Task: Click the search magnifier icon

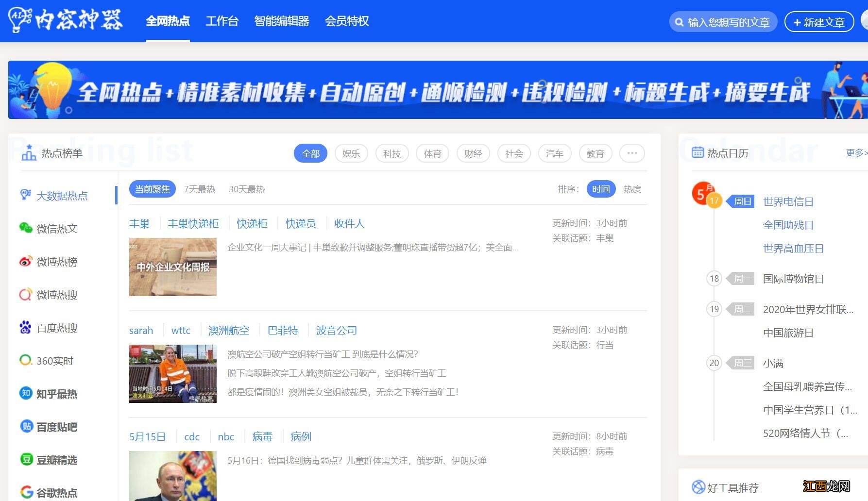Action: [680, 22]
